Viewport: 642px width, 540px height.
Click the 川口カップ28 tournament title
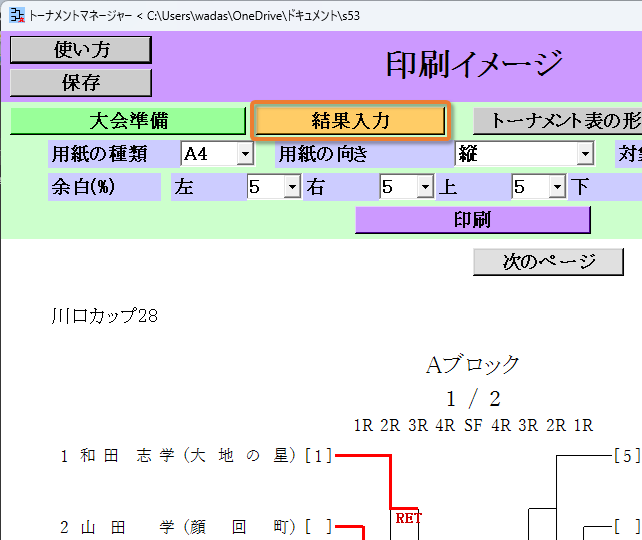tap(105, 316)
